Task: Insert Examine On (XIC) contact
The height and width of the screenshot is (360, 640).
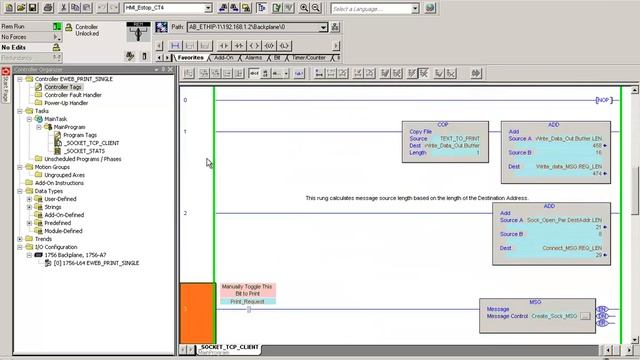Action: click(224, 46)
